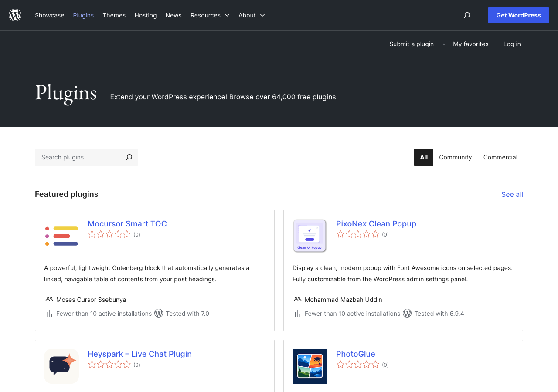Click the Heyspark Live Chat plugin icon
The height and width of the screenshot is (392, 558).
click(x=61, y=366)
